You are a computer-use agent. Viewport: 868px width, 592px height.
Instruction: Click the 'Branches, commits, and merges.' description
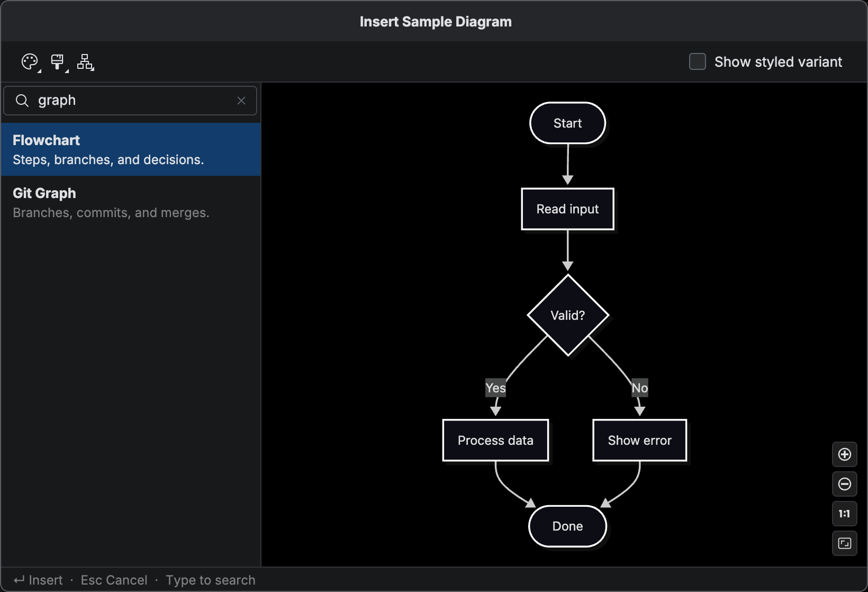click(111, 213)
